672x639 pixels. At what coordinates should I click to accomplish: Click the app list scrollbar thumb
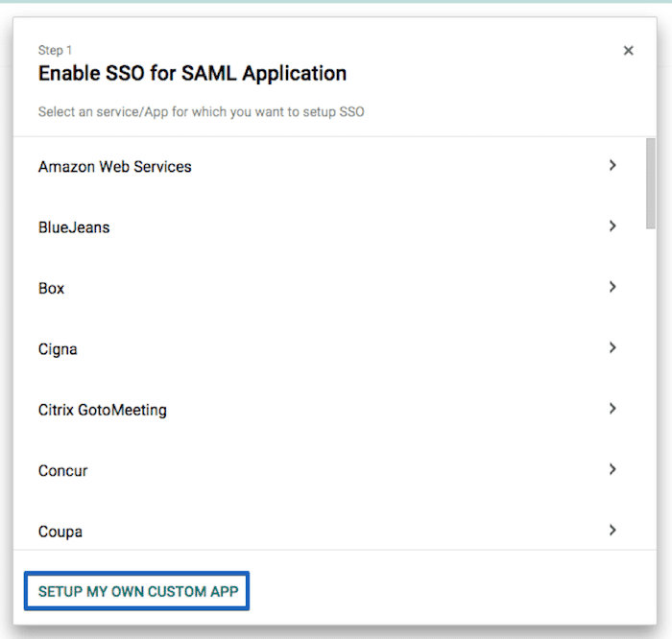point(651,183)
